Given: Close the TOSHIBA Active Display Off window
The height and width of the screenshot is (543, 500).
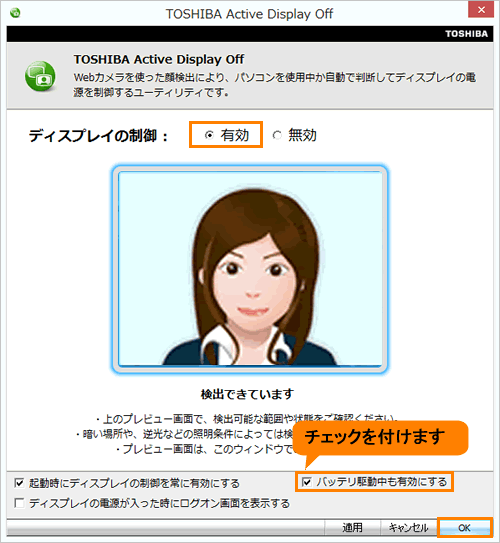Looking at the screenshot, I should (481, 10).
